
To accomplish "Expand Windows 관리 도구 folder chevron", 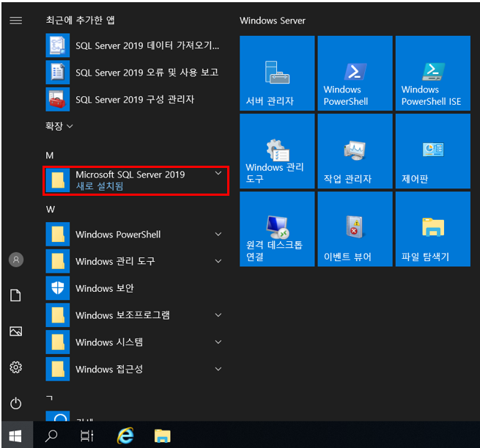I will [x=218, y=262].
